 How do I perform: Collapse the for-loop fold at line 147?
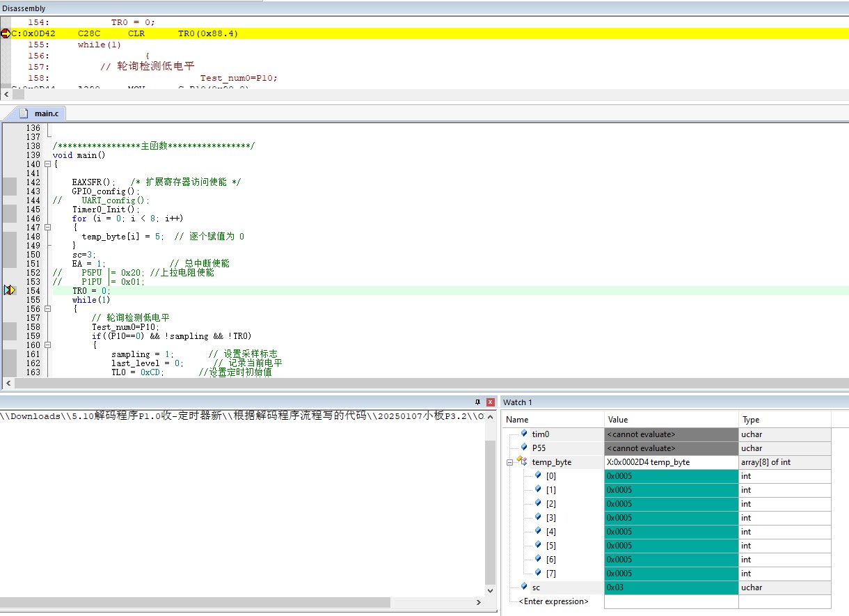(47, 228)
